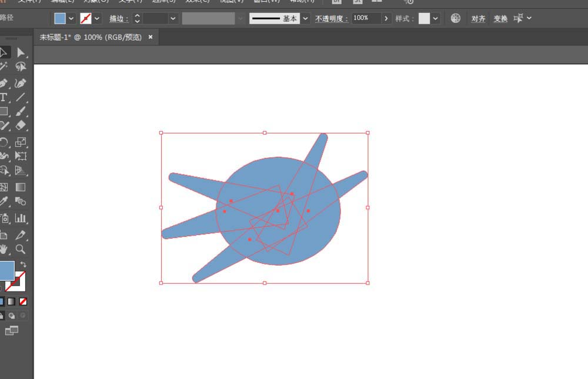The height and width of the screenshot is (379, 588).
Task: Open Recolor Artwork from control bar
Action: [x=455, y=18]
